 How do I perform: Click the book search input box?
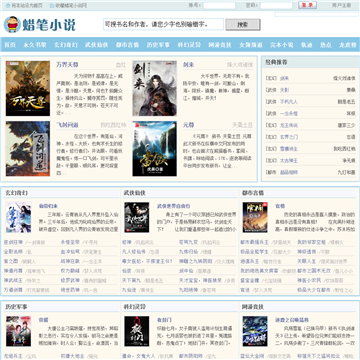coord(163,24)
